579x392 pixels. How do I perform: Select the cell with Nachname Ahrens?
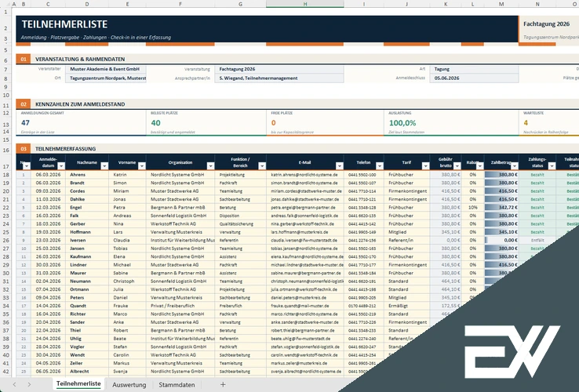pos(87,175)
